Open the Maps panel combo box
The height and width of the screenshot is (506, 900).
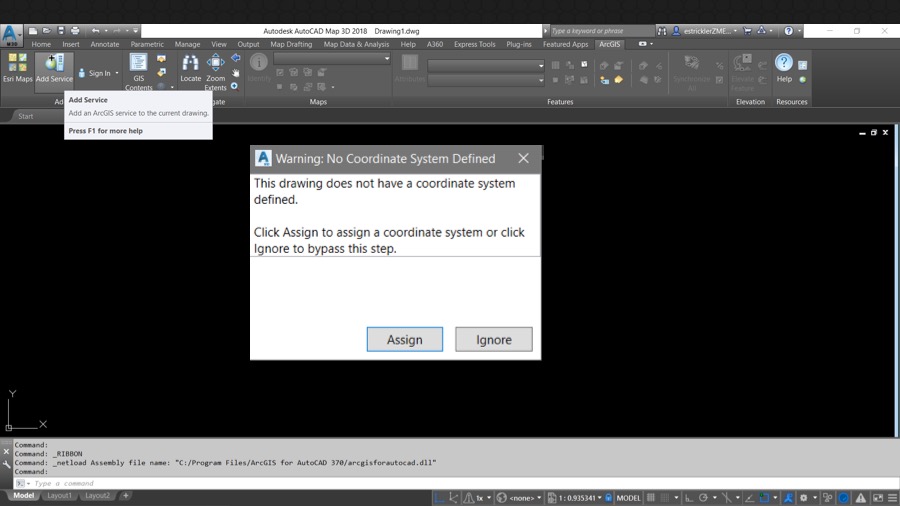click(x=332, y=59)
